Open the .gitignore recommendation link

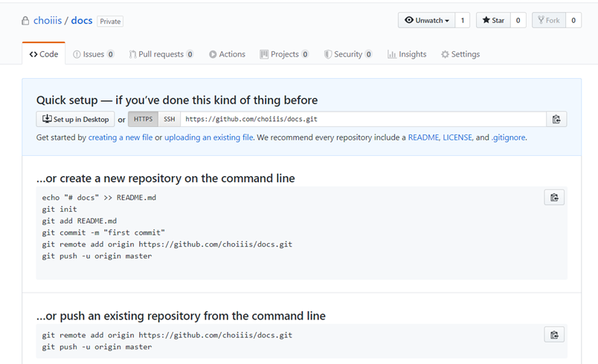[x=508, y=137]
